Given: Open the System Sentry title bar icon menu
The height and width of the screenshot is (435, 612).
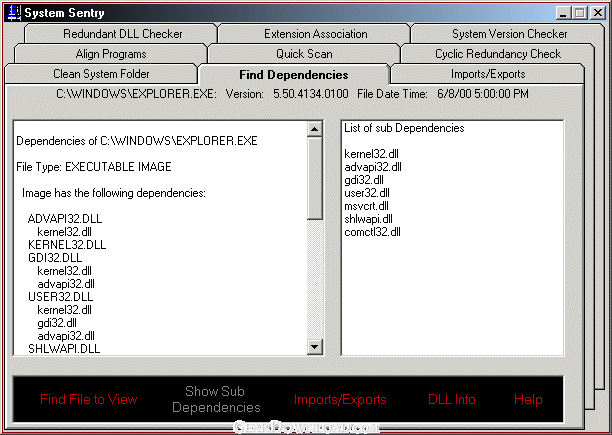Looking at the screenshot, I should pos(14,13).
